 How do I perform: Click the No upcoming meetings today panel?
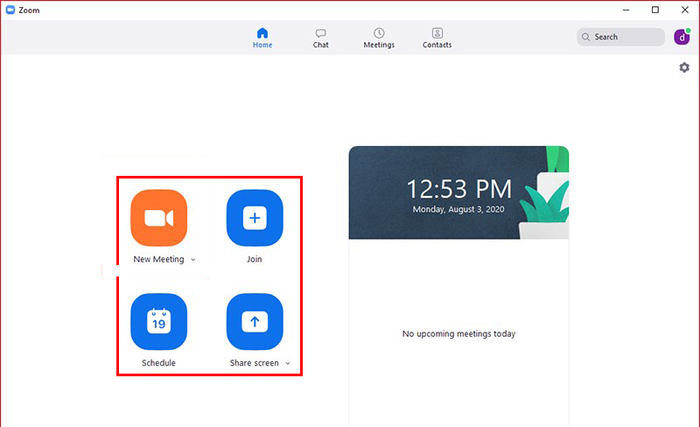(459, 333)
